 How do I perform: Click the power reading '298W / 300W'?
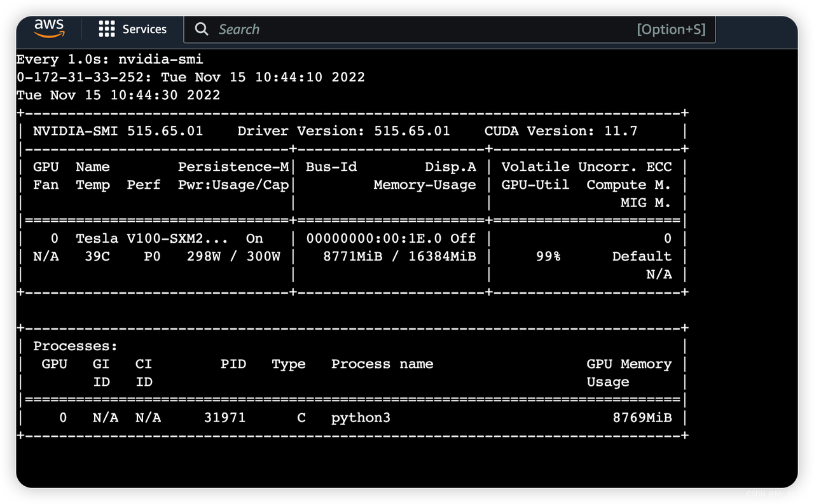coord(233,256)
